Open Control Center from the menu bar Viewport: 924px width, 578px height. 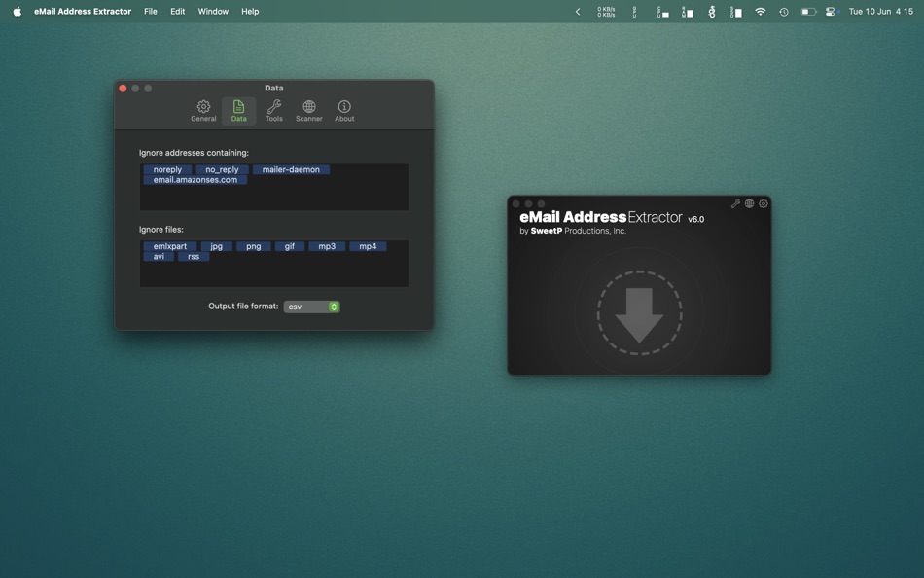click(831, 12)
